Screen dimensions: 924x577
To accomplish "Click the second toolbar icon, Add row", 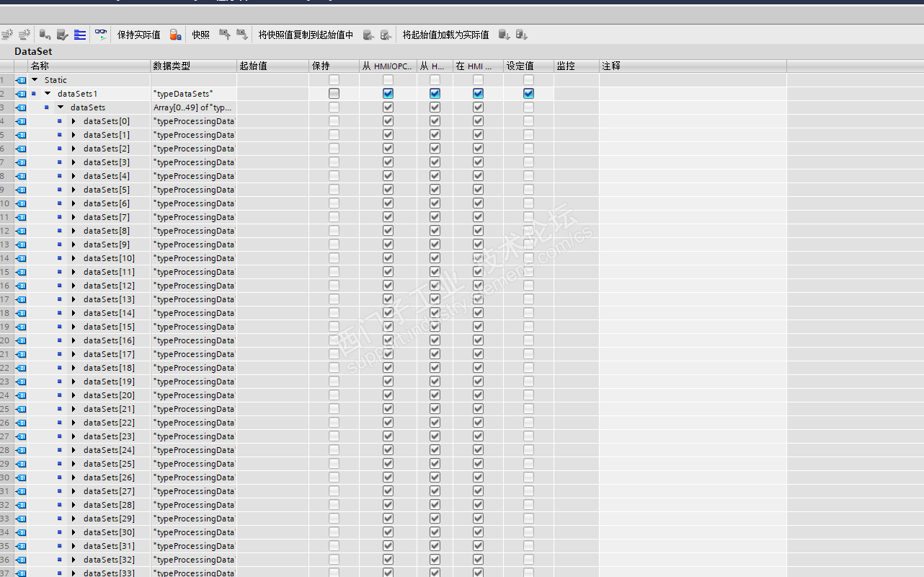I will coord(25,34).
